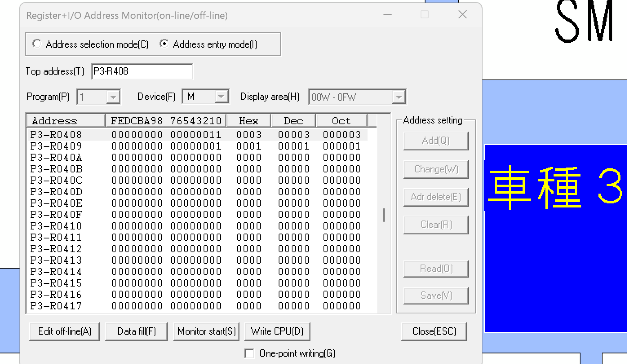Select row P3-R0409 in address list
The height and width of the screenshot is (364, 627).
coord(56,146)
